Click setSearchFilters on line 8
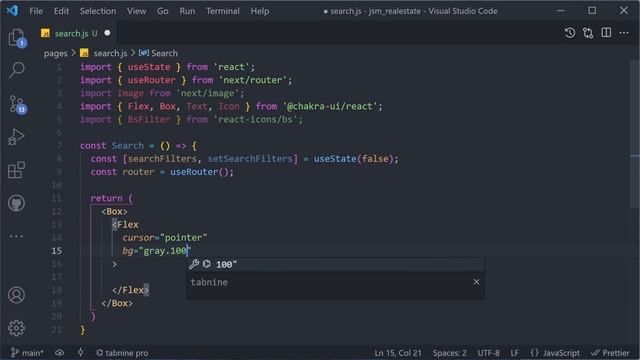 coord(250,159)
